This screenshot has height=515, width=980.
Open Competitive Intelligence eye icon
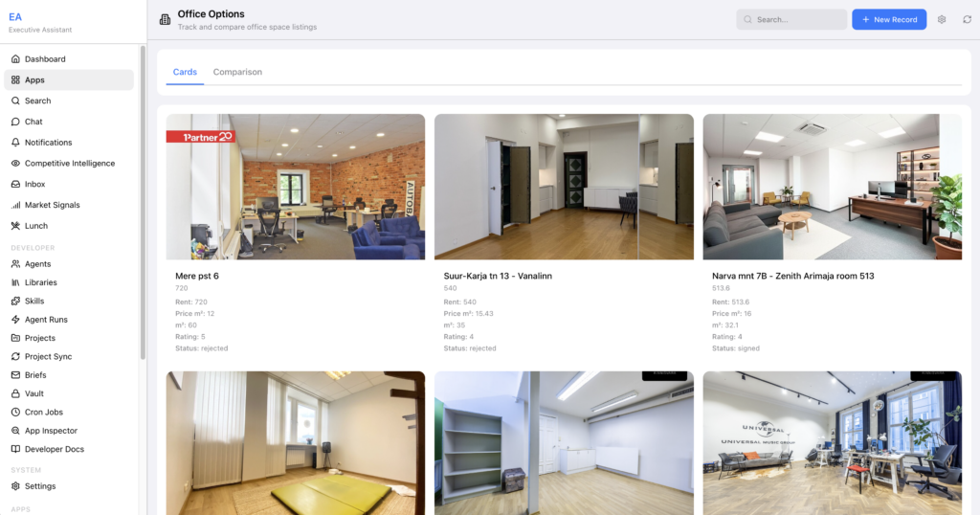(x=15, y=164)
